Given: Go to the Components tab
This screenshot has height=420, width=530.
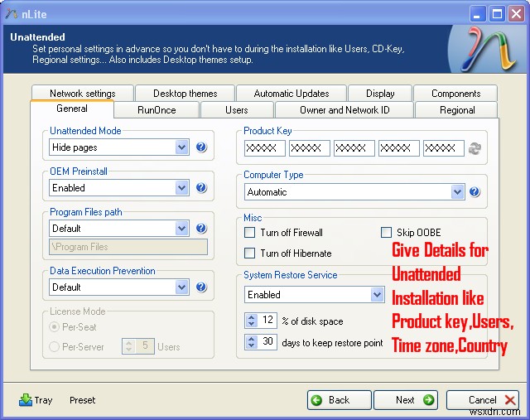Looking at the screenshot, I should (455, 93).
